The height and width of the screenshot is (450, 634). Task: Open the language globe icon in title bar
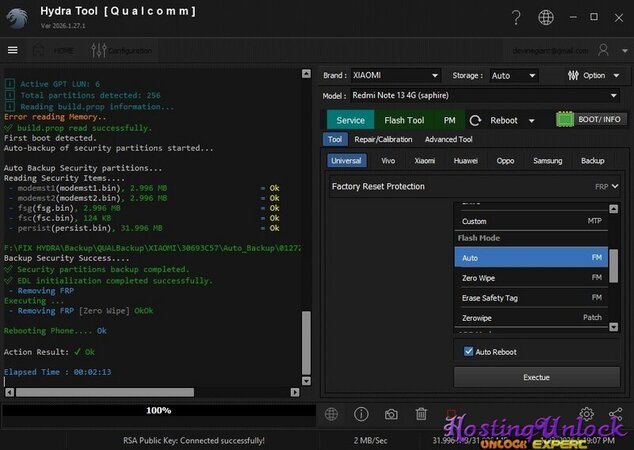click(x=545, y=17)
